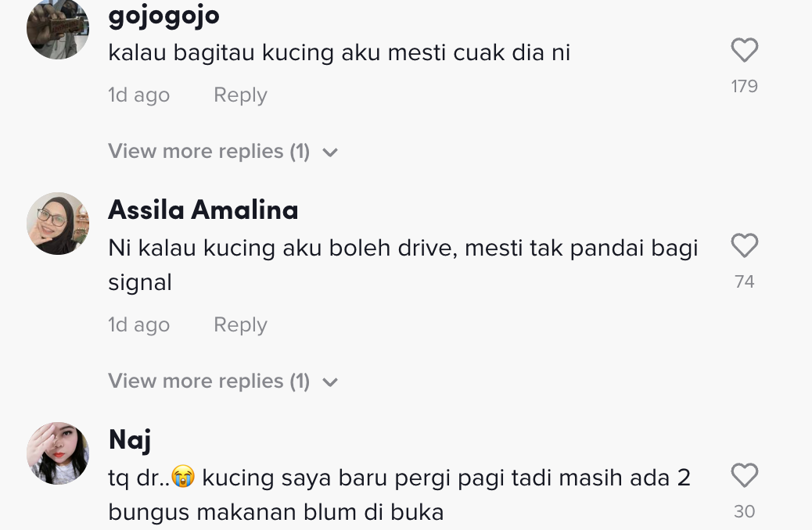
Task: Like gojogojo's comment with the heart icon
Action: point(744,50)
